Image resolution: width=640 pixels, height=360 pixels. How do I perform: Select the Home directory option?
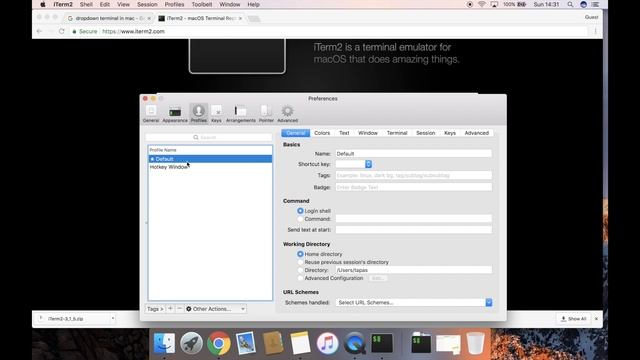(300, 254)
